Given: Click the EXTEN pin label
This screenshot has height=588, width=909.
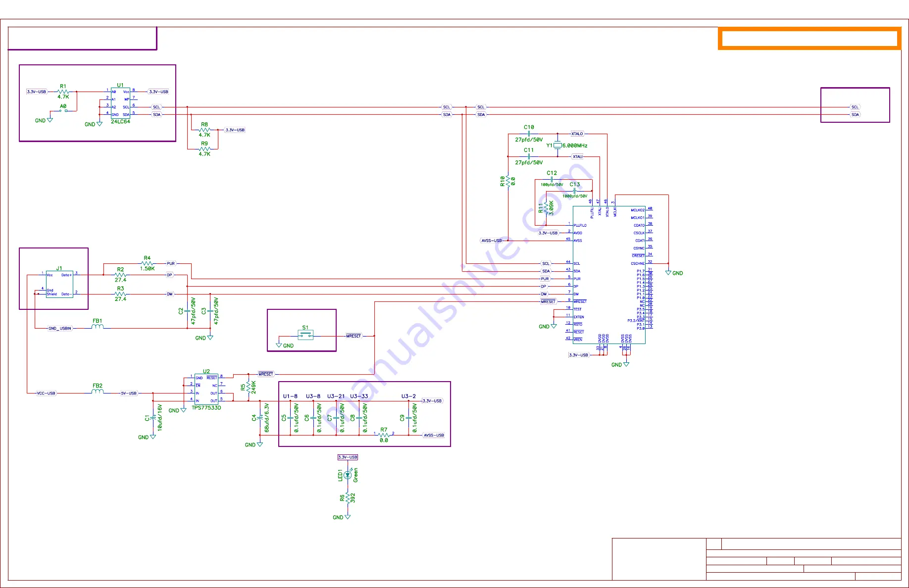Looking at the screenshot, I should point(579,317).
